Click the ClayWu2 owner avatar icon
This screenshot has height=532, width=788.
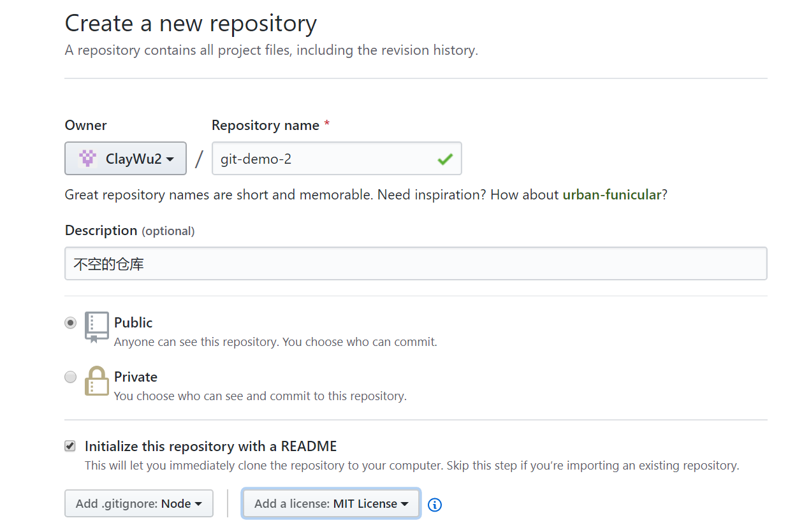[x=87, y=159]
